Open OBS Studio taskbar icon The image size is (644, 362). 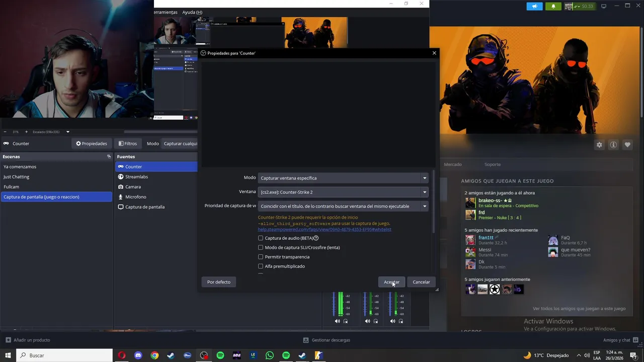pyautogui.click(x=204, y=355)
